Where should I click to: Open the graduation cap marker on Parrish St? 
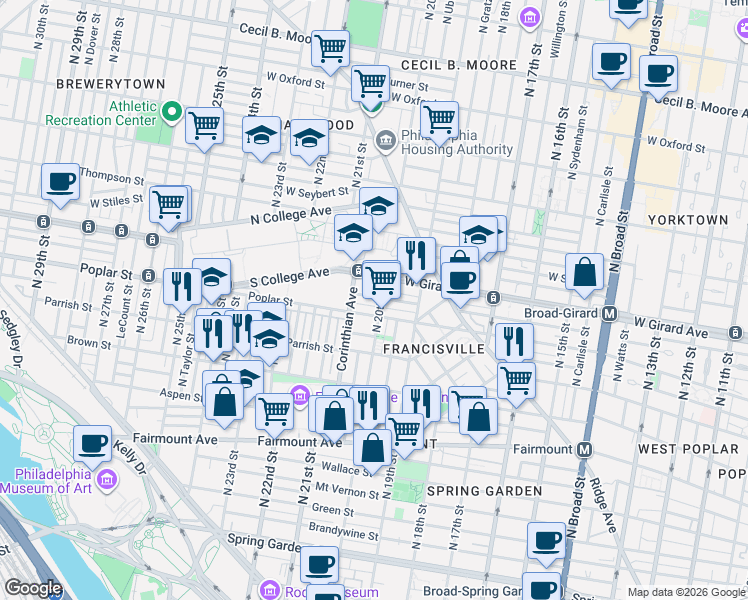[270, 340]
